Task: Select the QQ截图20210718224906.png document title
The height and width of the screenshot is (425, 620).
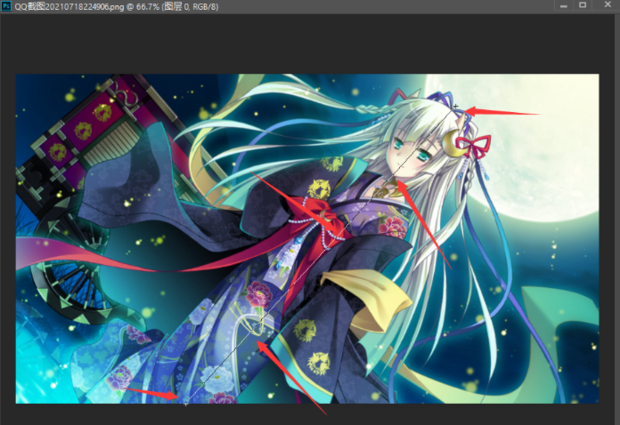Action: point(116,7)
